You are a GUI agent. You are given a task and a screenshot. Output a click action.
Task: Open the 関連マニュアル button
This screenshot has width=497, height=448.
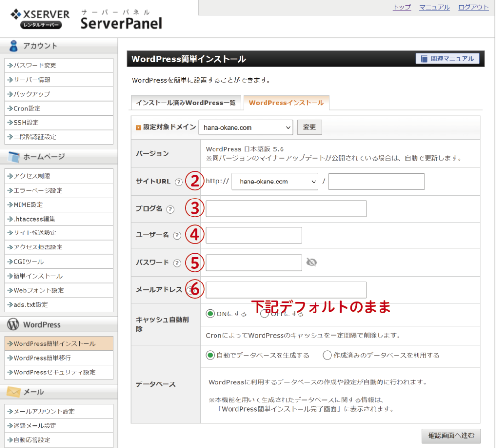(x=447, y=59)
